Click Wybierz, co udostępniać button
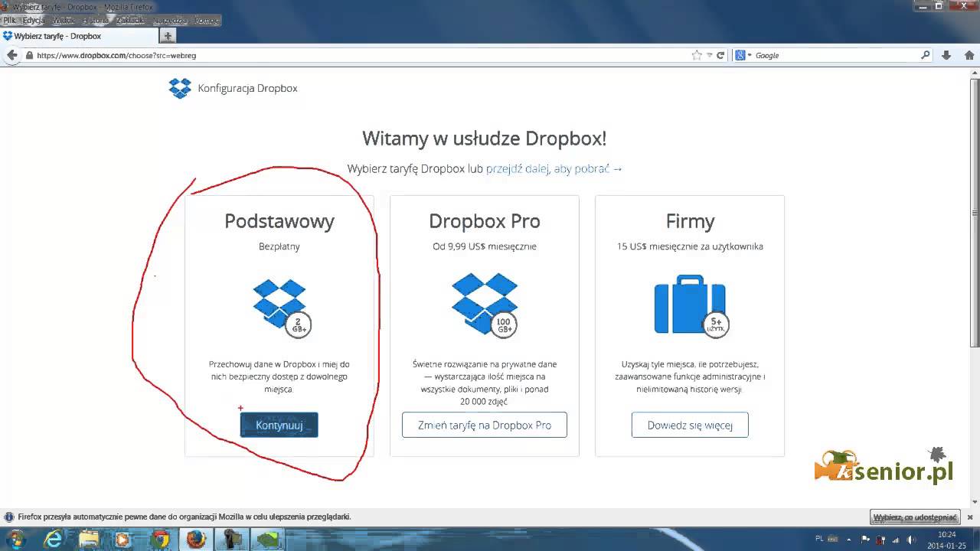980x551 pixels. 916,517
